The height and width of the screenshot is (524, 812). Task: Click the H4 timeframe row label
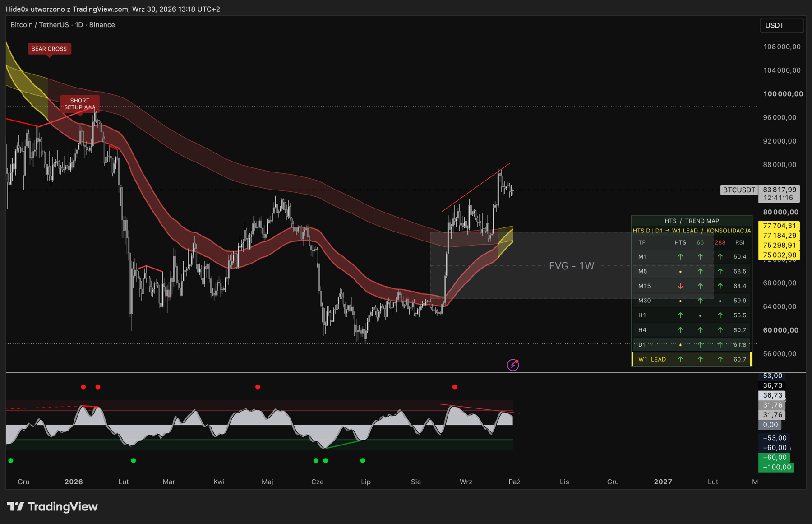[642, 330]
